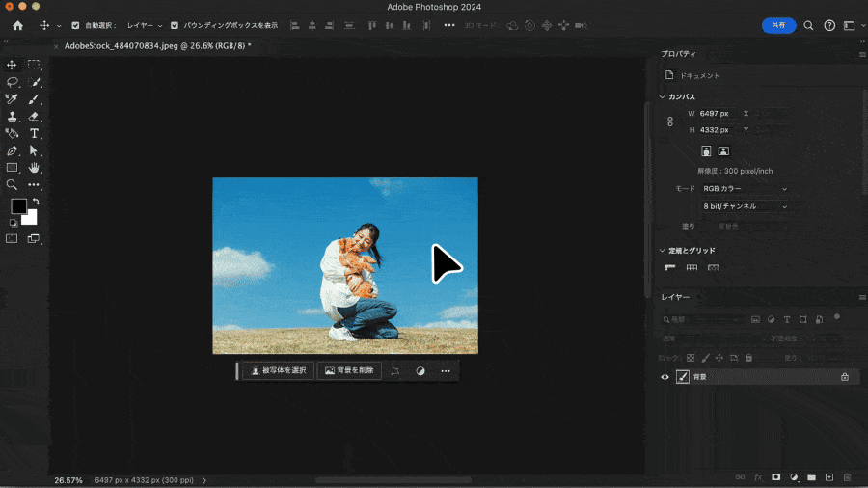This screenshot has width=868, height=488.
Task: Toggle the layer filter switch
Action: (x=837, y=317)
